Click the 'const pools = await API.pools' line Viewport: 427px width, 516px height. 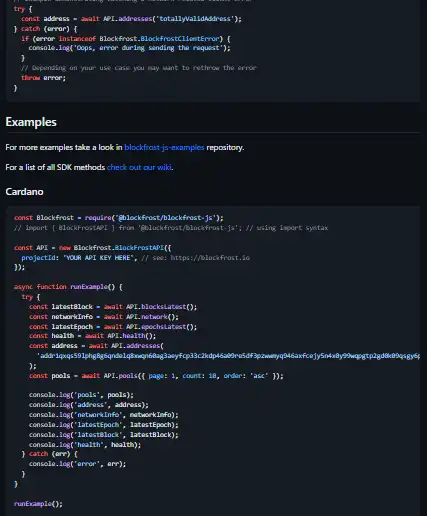click(x=156, y=376)
